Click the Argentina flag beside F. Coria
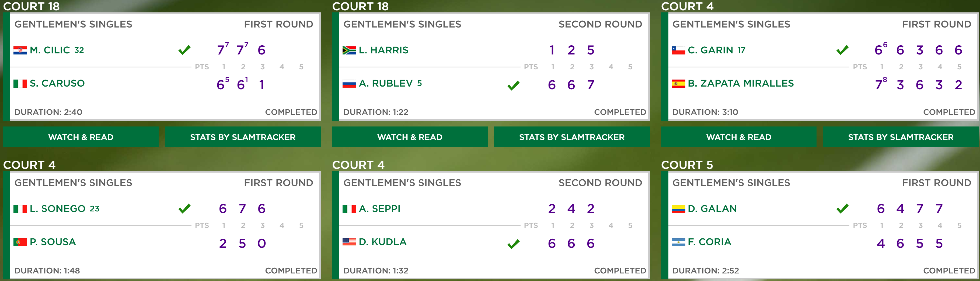This screenshot has width=980, height=281. point(678,242)
